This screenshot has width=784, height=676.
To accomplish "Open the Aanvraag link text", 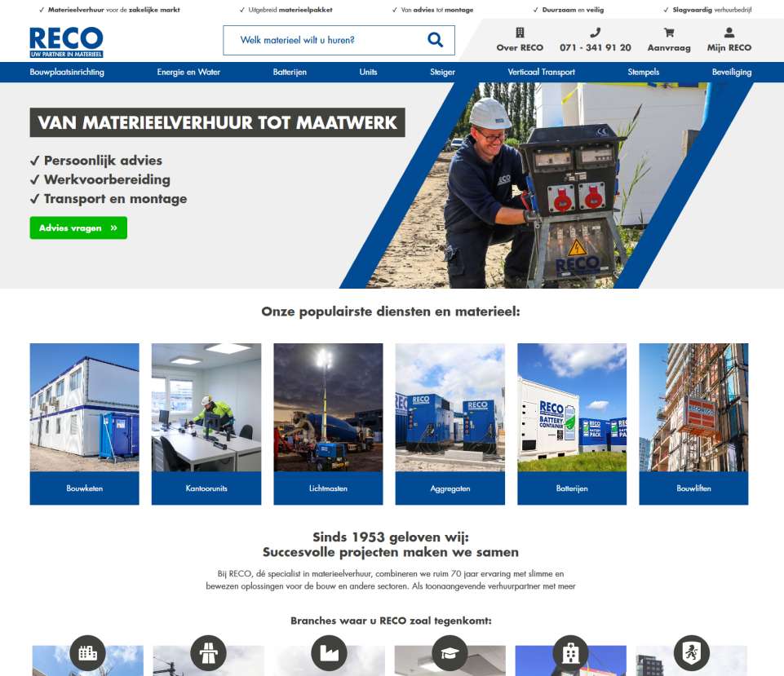I will (669, 47).
